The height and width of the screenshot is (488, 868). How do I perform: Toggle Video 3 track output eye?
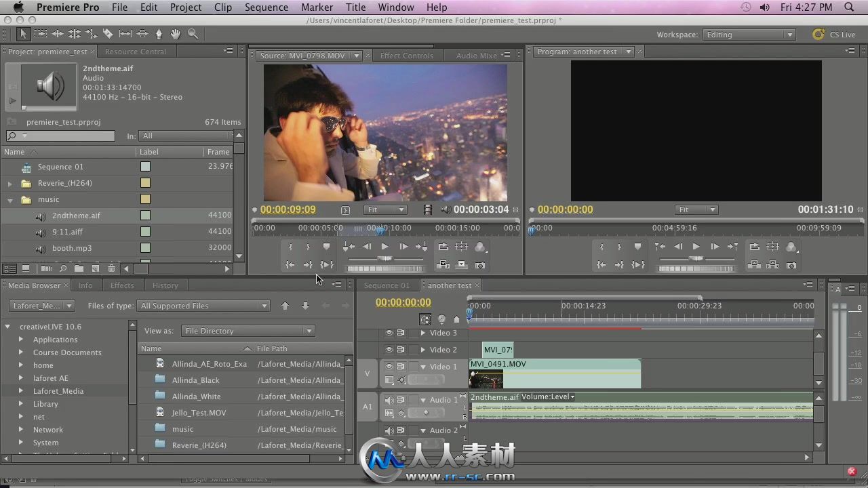389,333
